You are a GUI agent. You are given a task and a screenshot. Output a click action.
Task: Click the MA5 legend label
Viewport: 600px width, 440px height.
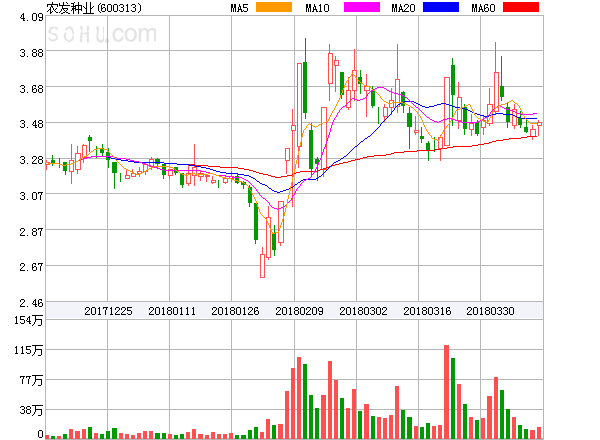coord(240,8)
